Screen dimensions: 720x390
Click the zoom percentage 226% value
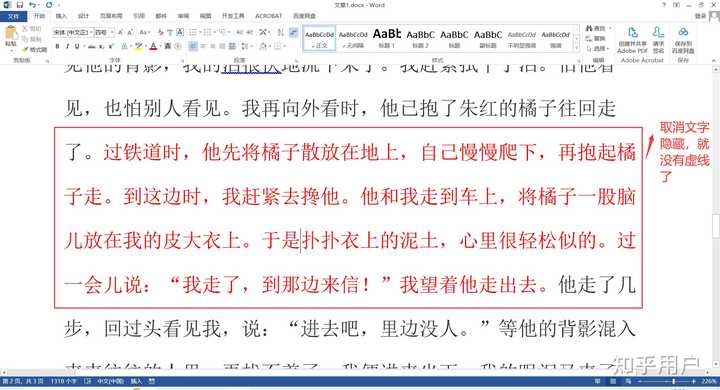709,381
